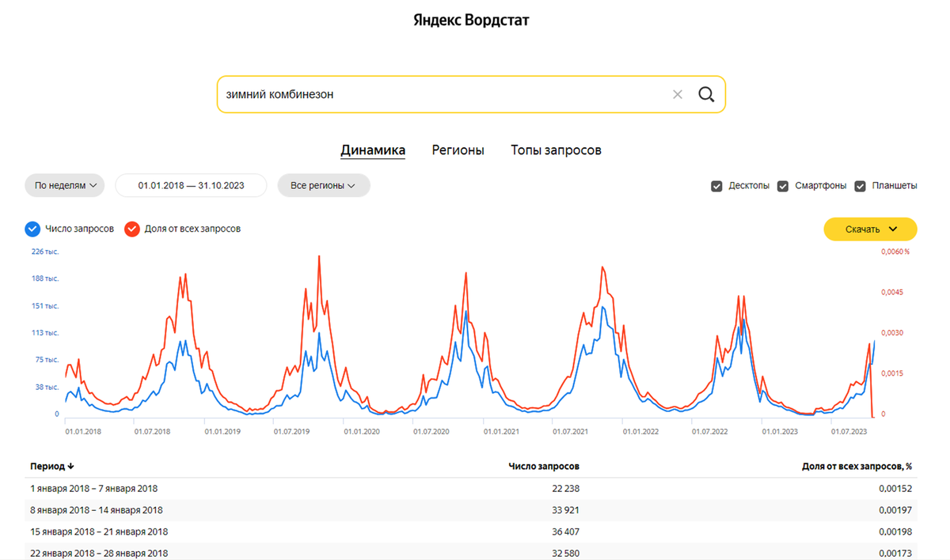Expand the Все регионы dropdown
The width and height of the screenshot is (950, 560).
(x=324, y=185)
